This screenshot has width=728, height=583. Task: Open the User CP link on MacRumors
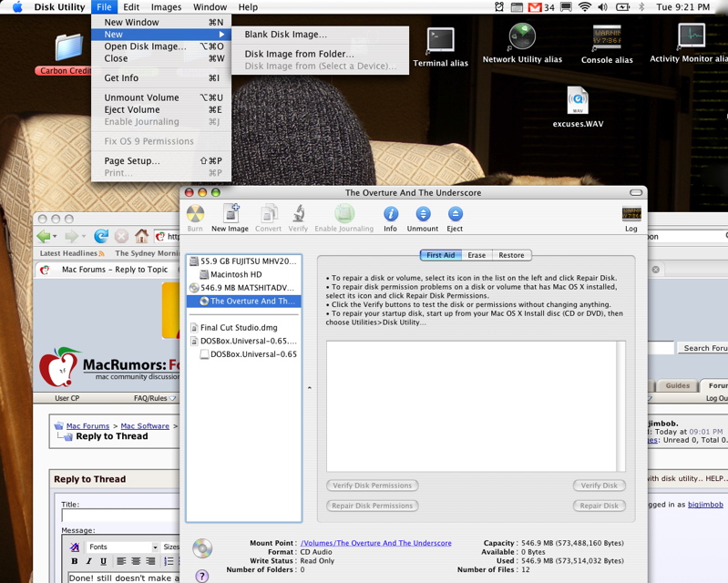pyautogui.click(x=67, y=398)
